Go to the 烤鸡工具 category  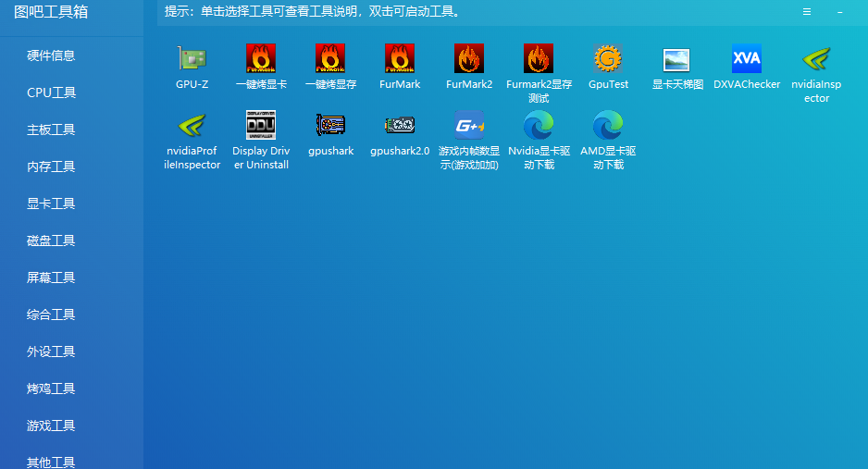(x=51, y=389)
